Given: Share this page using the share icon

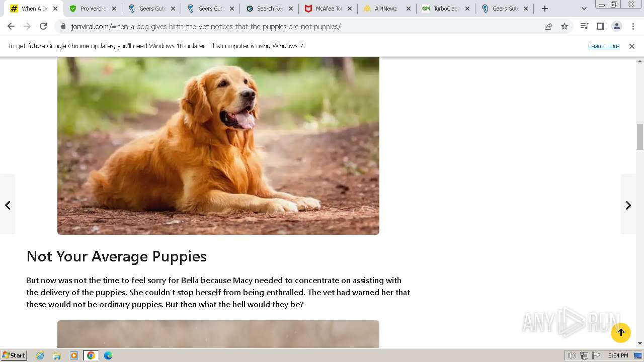Looking at the screenshot, I should tap(548, 27).
